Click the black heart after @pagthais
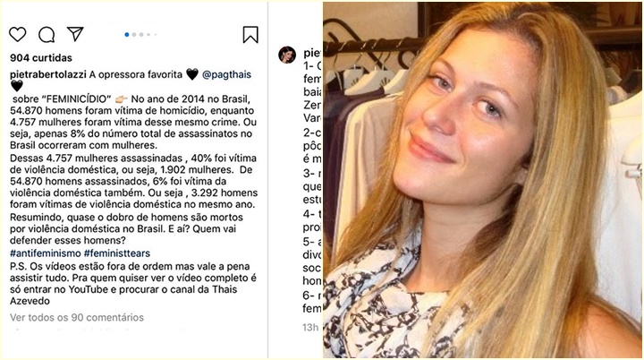 (17, 86)
